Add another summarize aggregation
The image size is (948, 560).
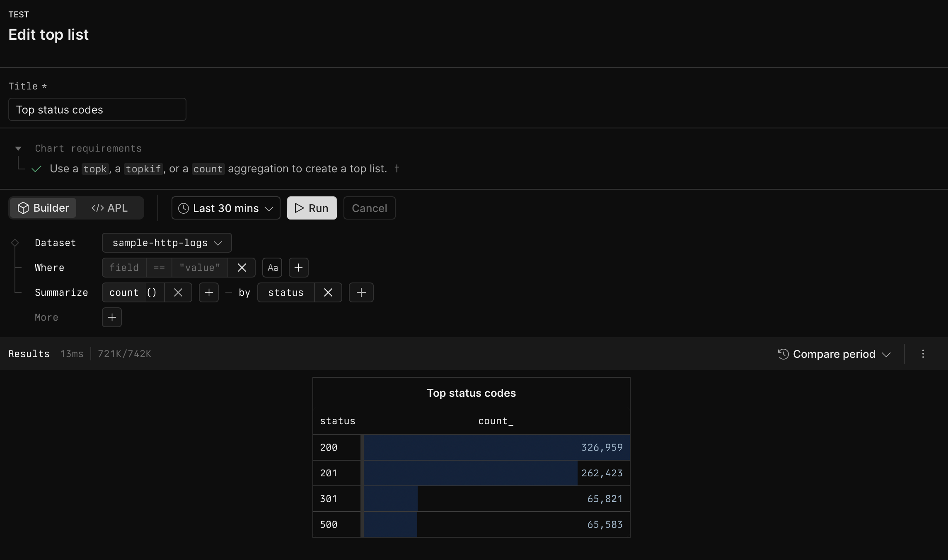point(209,292)
